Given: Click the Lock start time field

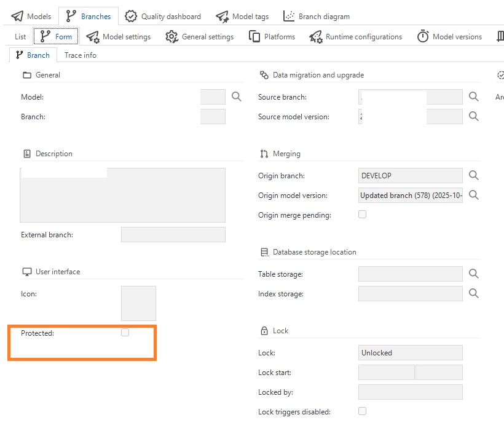Looking at the screenshot, I should pyautogui.click(x=439, y=373).
